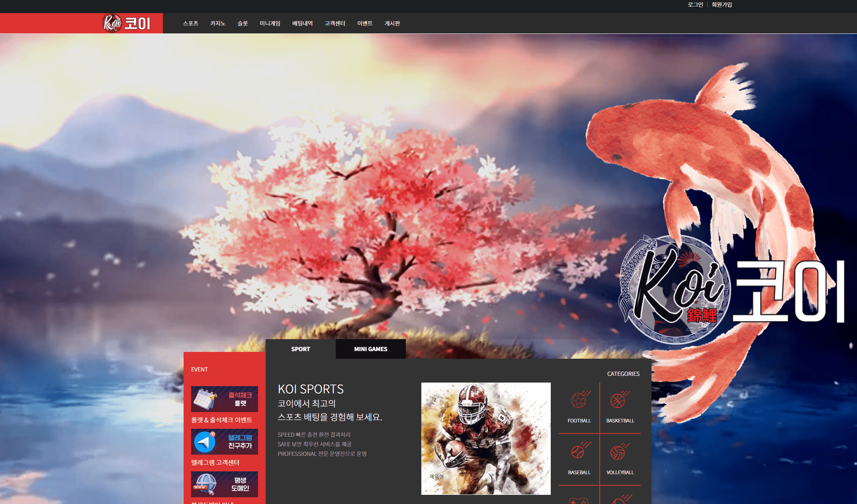Click the SPEED 빠른 충전 환전 결과처리 line
The width and height of the screenshot is (857, 504).
[314, 435]
